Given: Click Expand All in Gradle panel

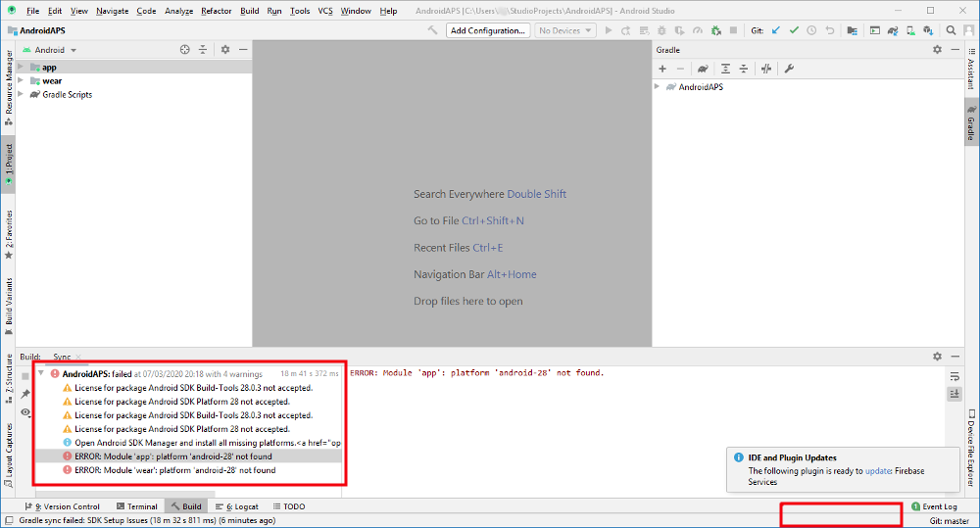Looking at the screenshot, I should [725, 69].
